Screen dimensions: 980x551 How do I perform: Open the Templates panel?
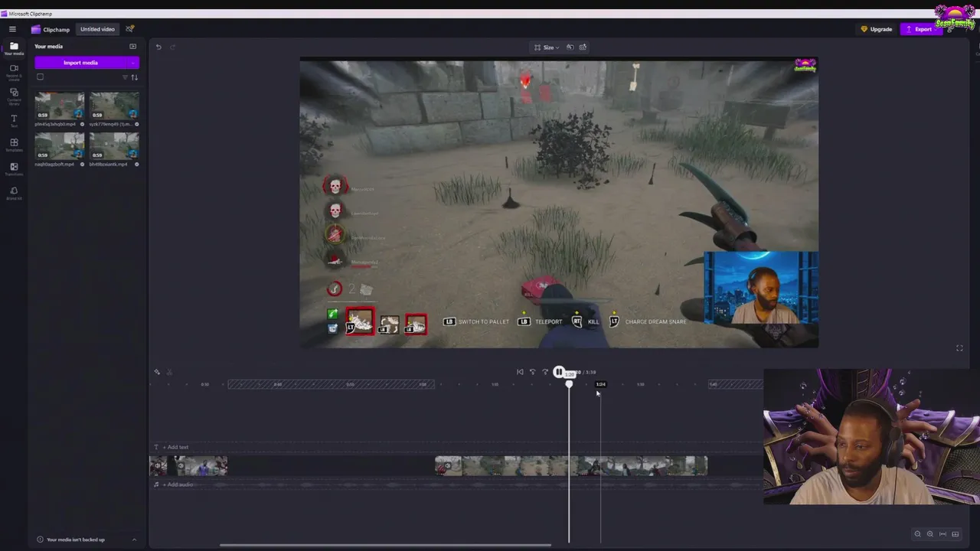pyautogui.click(x=14, y=145)
